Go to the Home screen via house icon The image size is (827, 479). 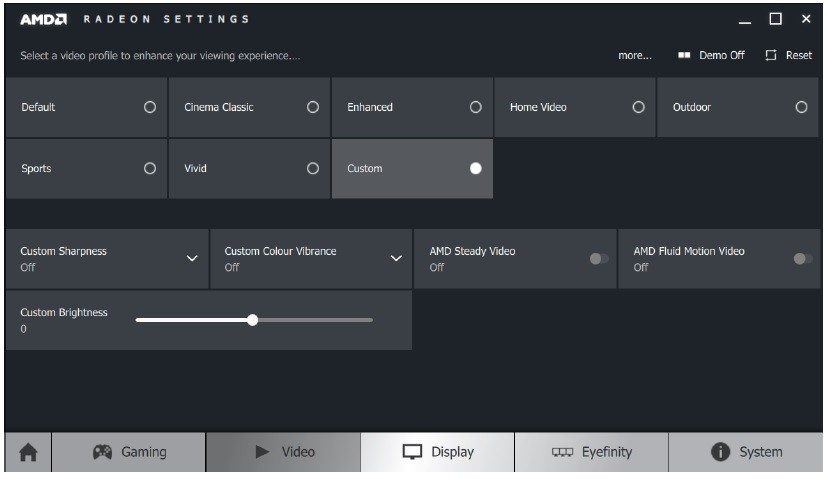28,452
